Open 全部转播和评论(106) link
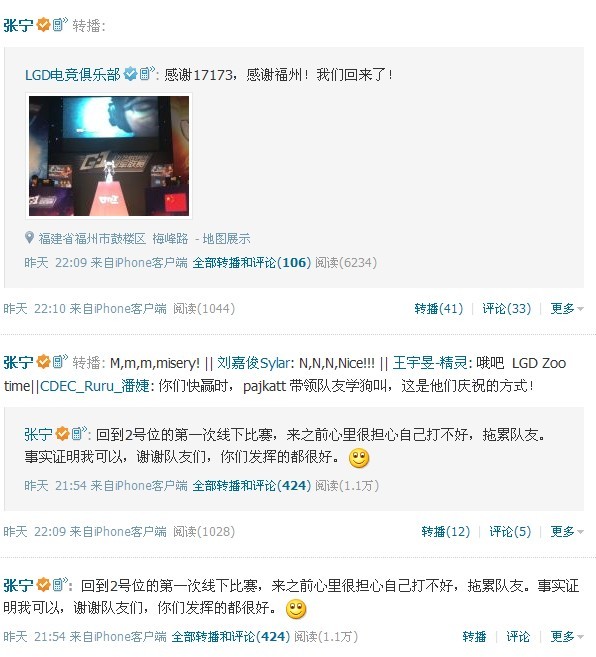This screenshot has height=657, width=596. 251,263
